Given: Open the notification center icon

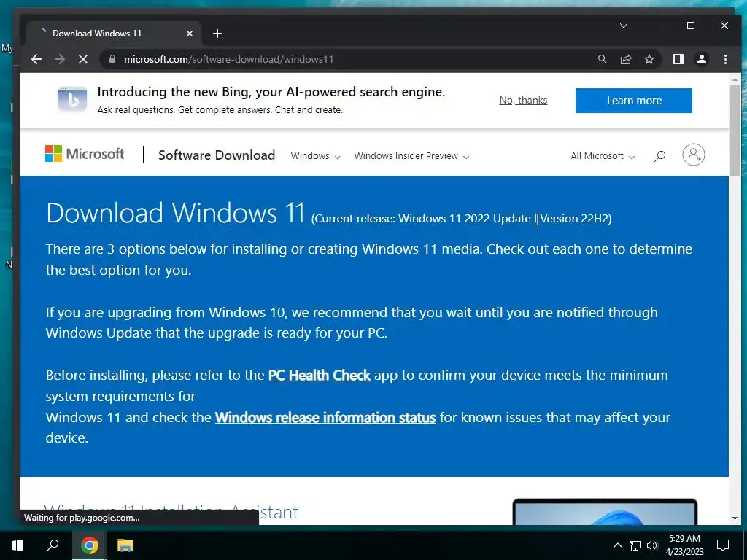Looking at the screenshot, I should tap(723, 545).
